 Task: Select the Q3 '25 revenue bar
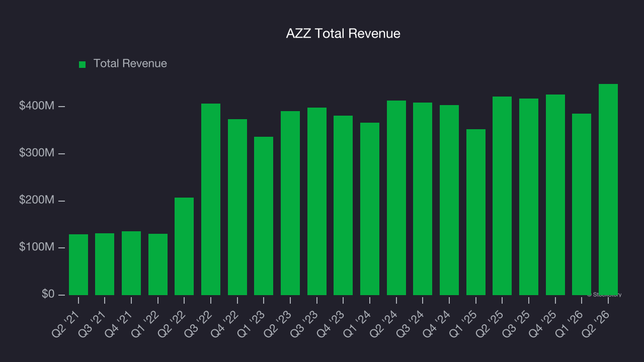tap(529, 197)
